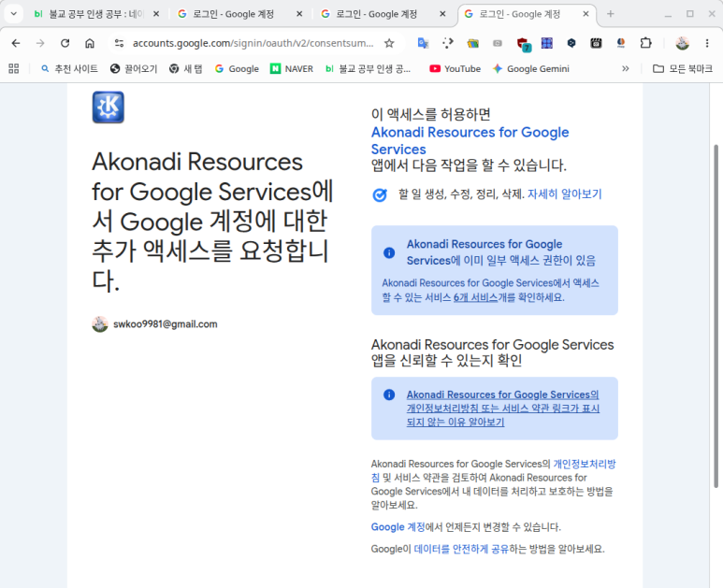Screen dimensions: 723x588
Task: Select the swkoo9981@gmail.com account text
Action: click(x=165, y=324)
